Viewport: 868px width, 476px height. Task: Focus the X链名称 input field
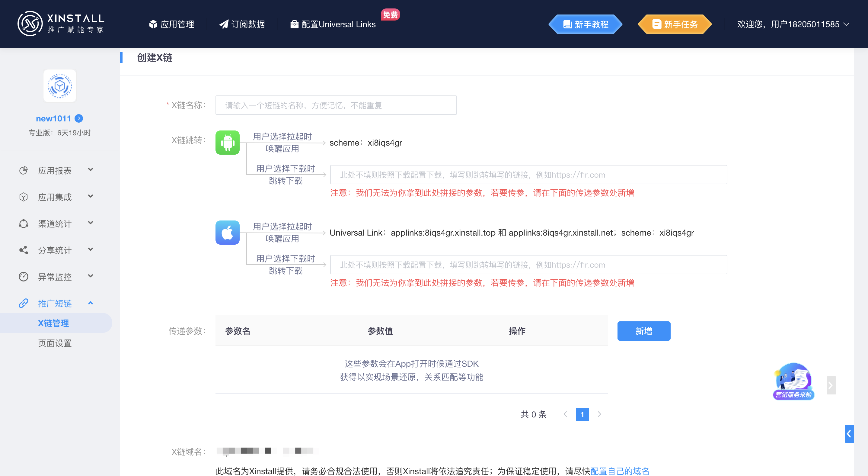pos(336,105)
